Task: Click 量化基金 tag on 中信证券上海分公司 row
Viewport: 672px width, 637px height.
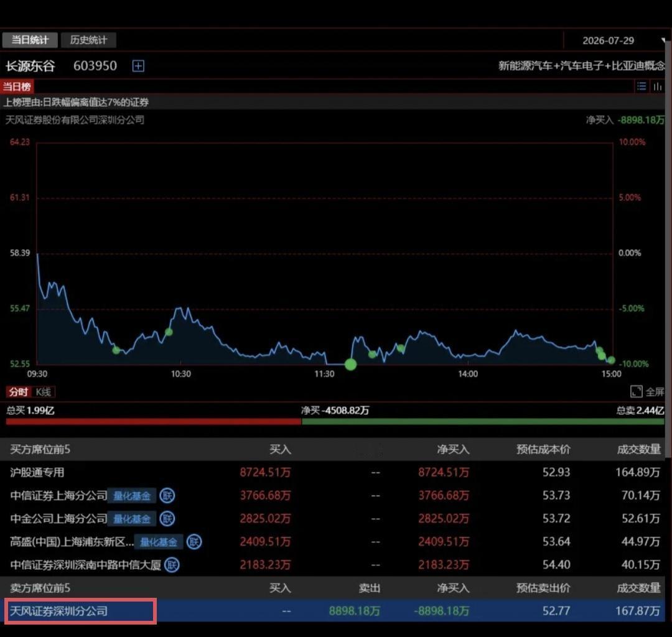Action: coord(131,496)
